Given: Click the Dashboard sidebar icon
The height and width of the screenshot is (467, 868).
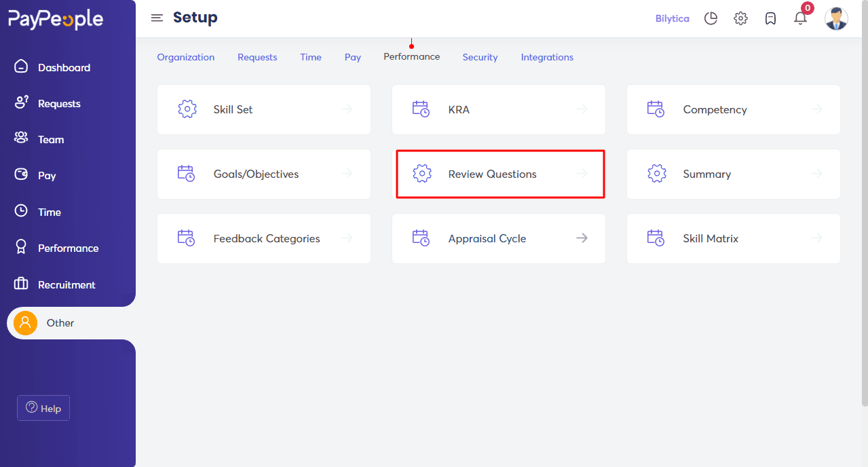Looking at the screenshot, I should click(21, 67).
